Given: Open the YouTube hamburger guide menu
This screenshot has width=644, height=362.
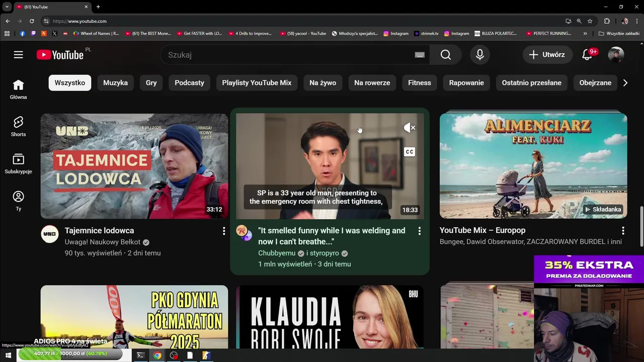Looking at the screenshot, I should click(19, 55).
